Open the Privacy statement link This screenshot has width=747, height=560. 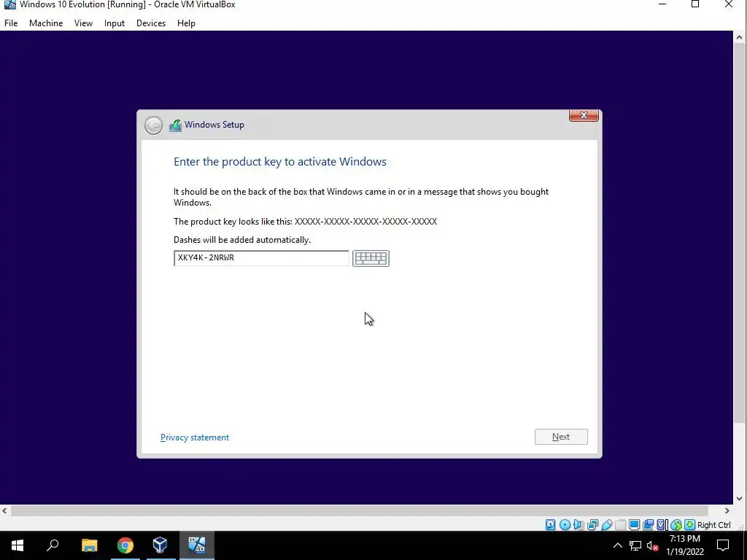(x=194, y=437)
